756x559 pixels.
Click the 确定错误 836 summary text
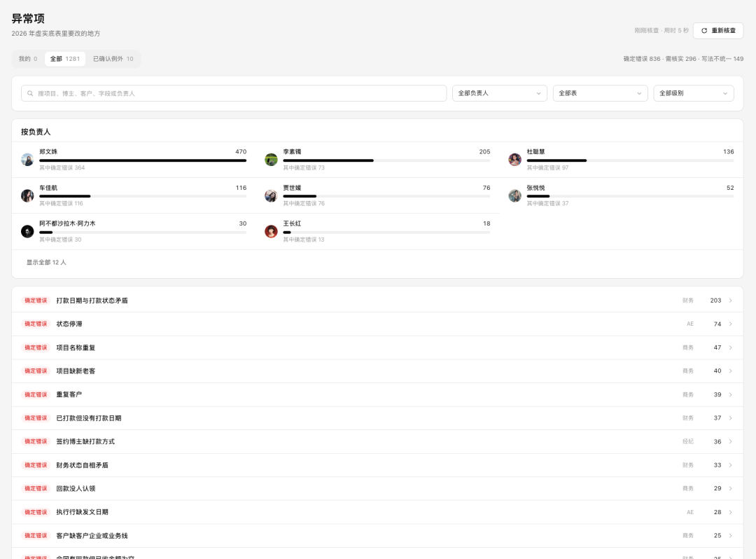pos(642,59)
